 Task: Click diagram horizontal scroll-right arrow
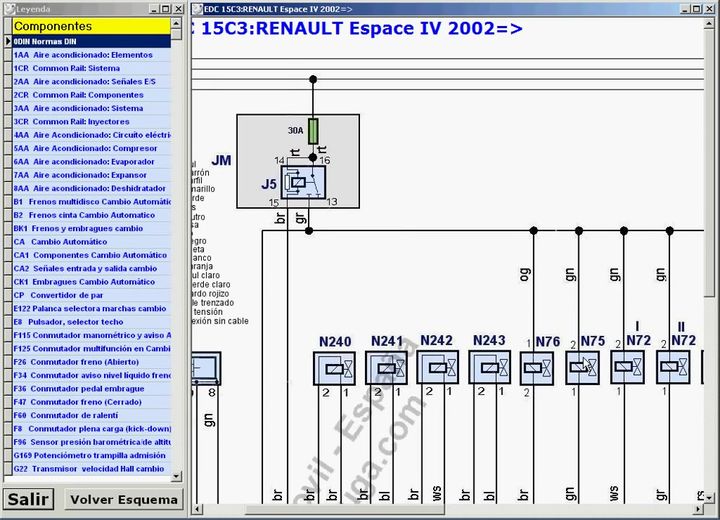click(698, 509)
